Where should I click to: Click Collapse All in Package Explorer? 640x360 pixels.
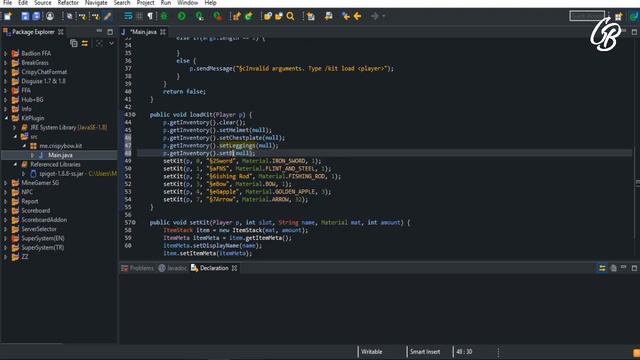[x=73, y=43]
